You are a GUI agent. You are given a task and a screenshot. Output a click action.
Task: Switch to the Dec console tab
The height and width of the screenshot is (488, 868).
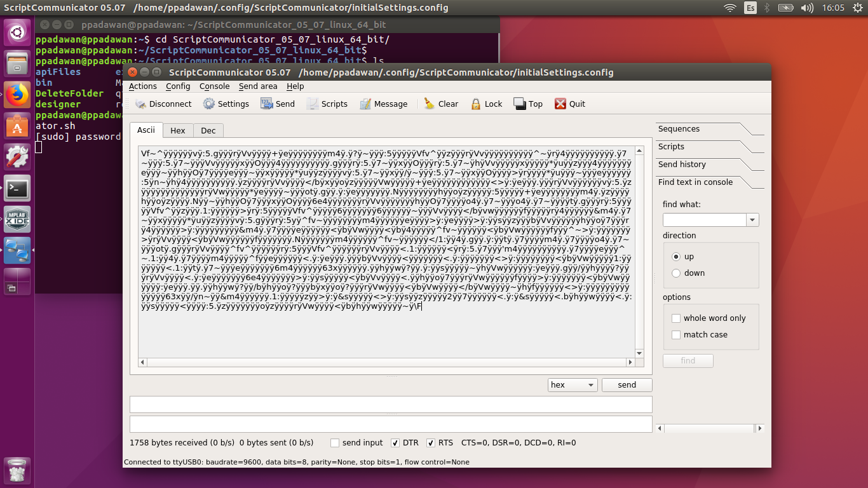point(208,131)
